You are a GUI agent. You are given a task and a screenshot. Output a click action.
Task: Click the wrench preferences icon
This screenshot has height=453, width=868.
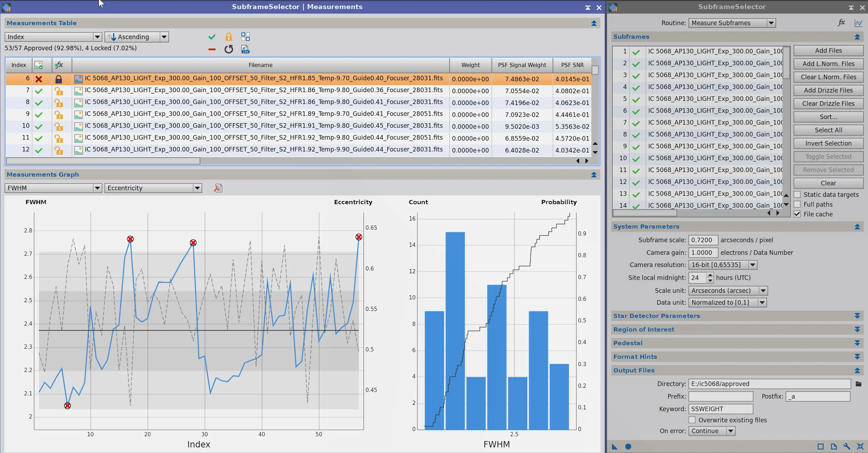[846, 446]
